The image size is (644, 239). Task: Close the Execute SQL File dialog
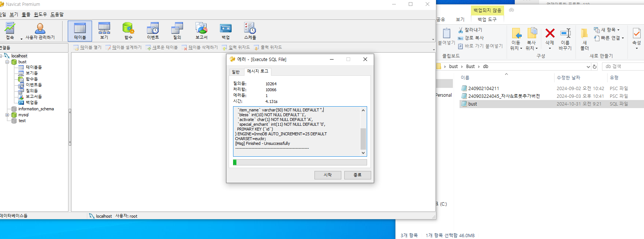point(365,59)
